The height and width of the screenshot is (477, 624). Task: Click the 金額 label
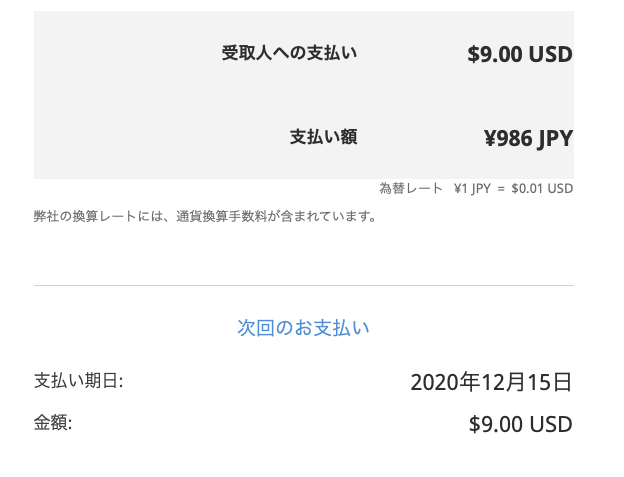pos(53,422)
